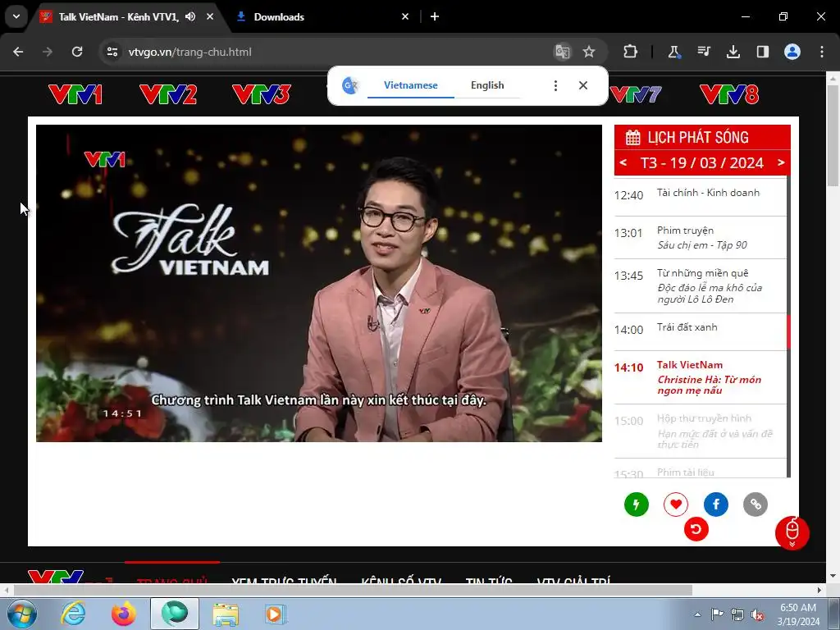Switch to the VTV7 channel
This screenshot has height=630, width=840.
tap(636, 94)
